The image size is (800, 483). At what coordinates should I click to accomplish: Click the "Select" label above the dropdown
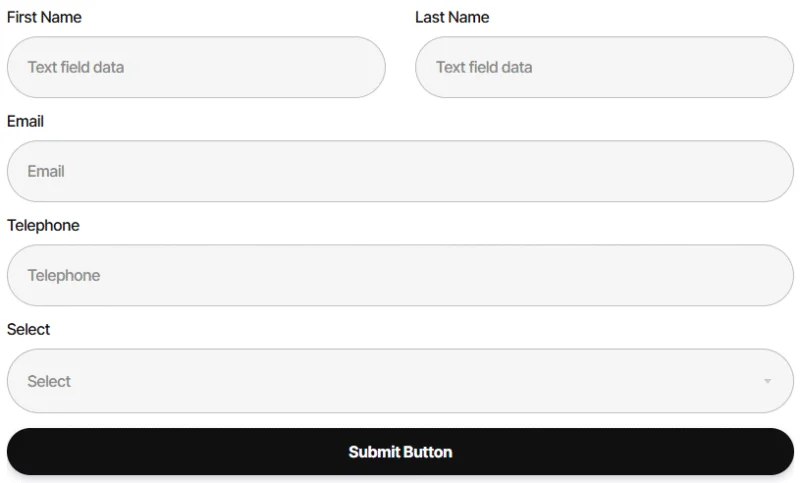[x=29, y=329]
